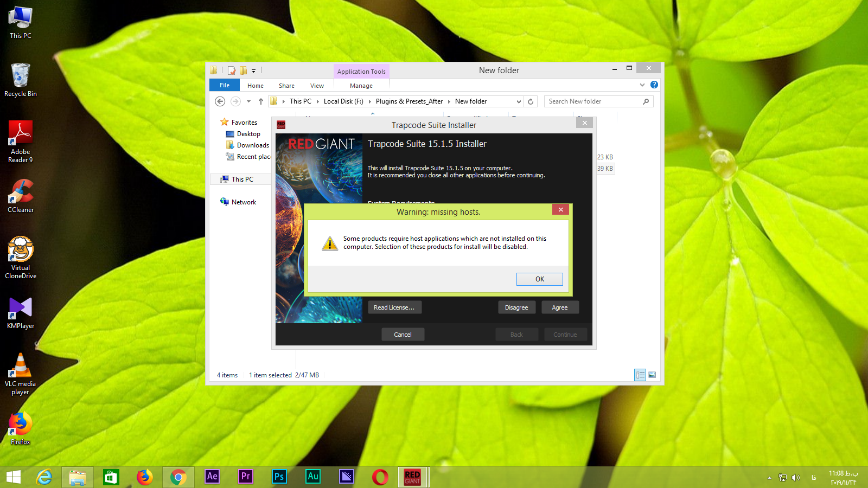
Task: Click This PC in address breadcrumb
Action: point(300,101)
